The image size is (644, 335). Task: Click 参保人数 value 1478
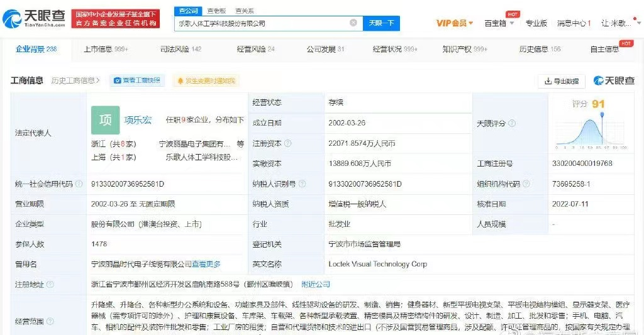[x=99, y=244]
